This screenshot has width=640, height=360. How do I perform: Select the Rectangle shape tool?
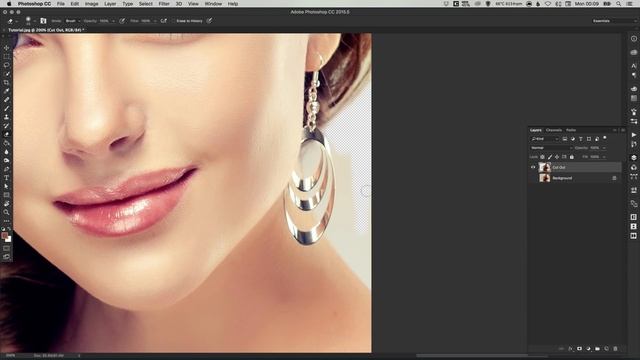(x=7, y=195)
